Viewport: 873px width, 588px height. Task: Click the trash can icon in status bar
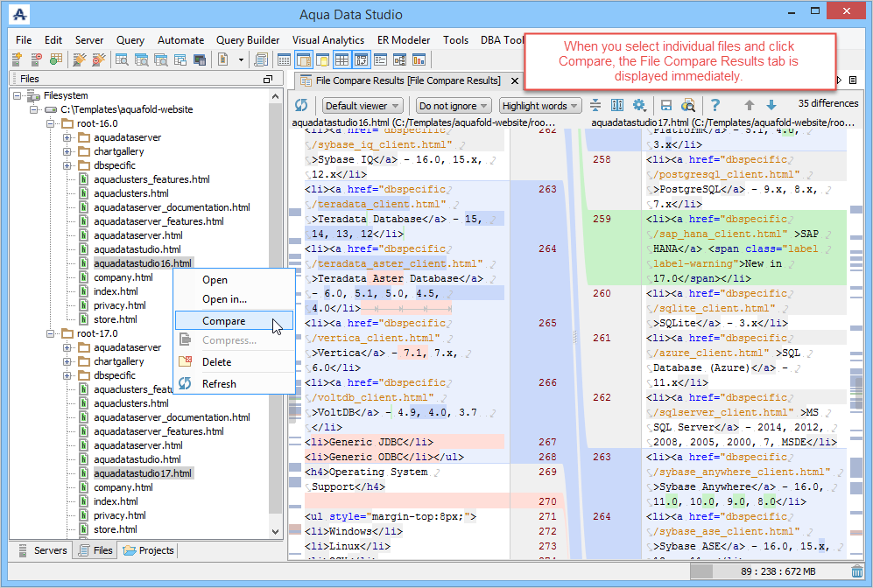[856, 571]
